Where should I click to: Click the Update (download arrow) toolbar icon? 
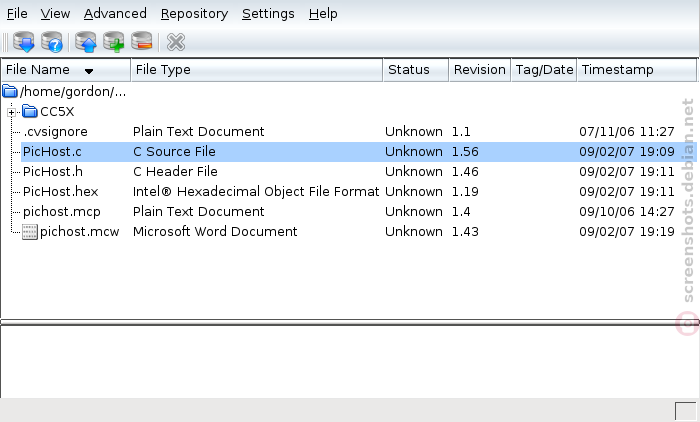click(x=24, y=42)
